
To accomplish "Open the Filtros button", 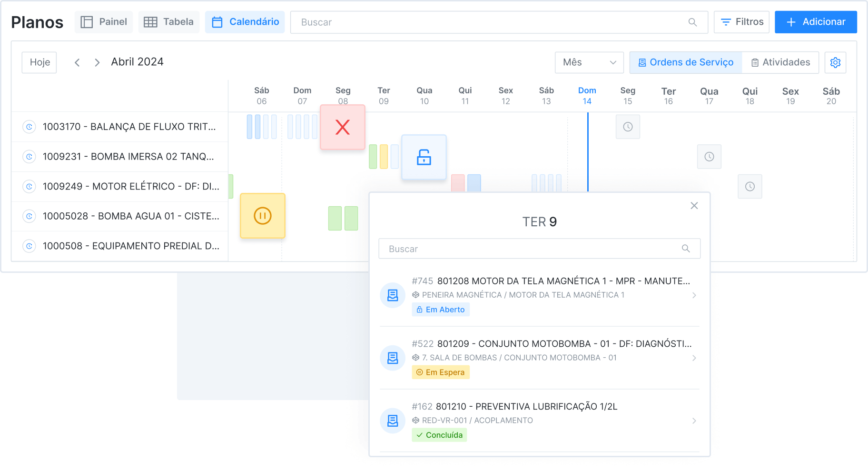I will [x=741, y=22].
